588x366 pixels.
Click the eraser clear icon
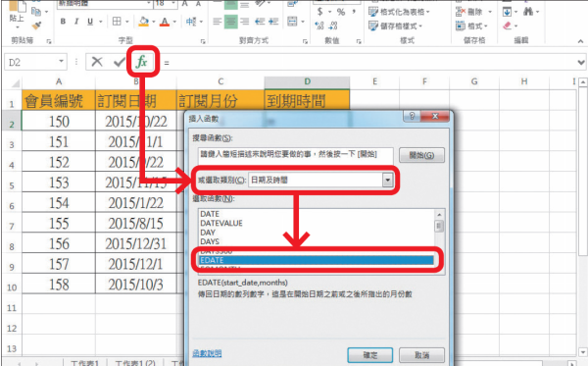click(507, 26)
